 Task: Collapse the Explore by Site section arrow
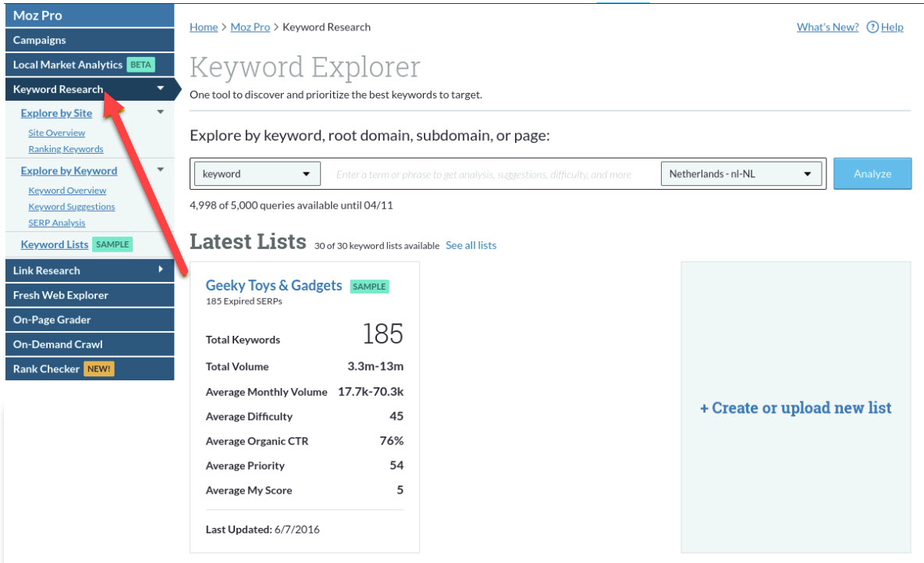tap(161, 112)
